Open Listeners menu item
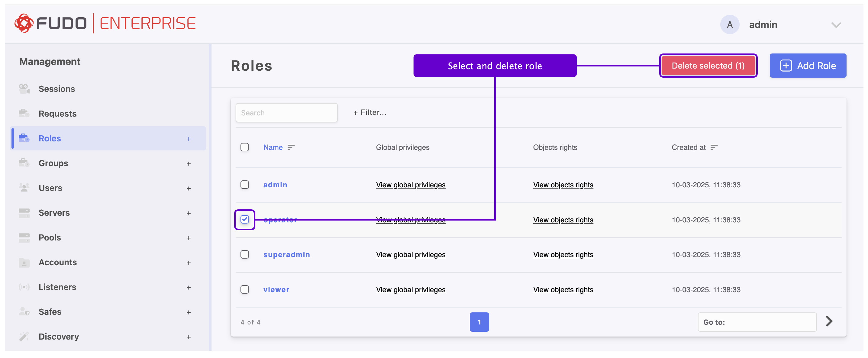868x358 pixels. 57,287
